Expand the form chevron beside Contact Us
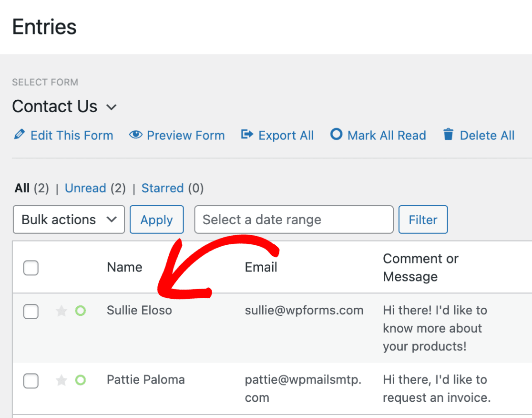 (x=111, y=107)
